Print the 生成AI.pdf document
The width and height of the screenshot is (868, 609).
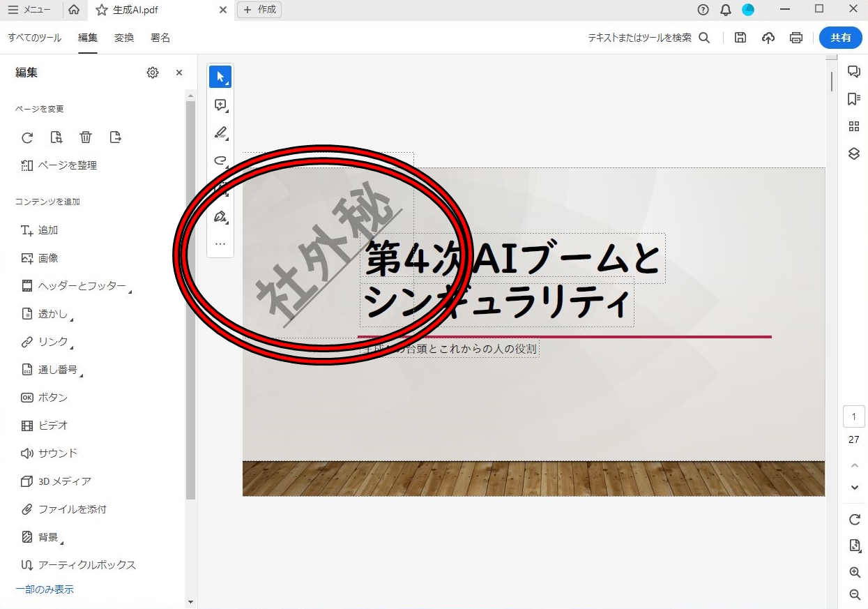pyautogui.click(x=795, y=38)
